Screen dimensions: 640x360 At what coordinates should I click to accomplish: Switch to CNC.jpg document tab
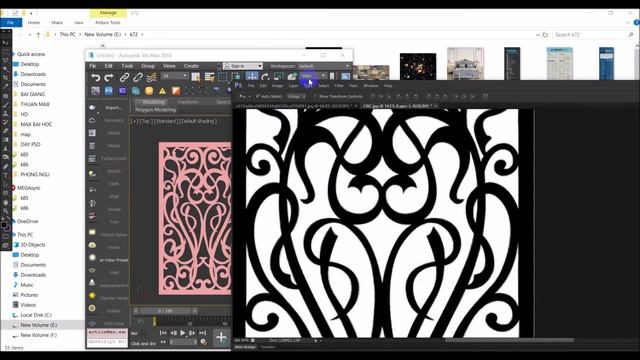(x=397, y=106)
